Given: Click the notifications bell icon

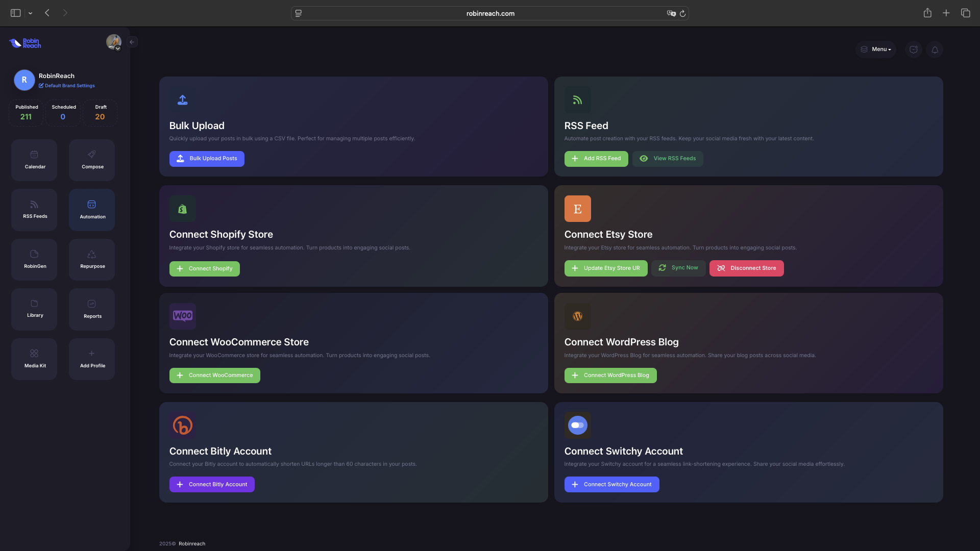Looking at the screenshot, I should click(935, 49).
